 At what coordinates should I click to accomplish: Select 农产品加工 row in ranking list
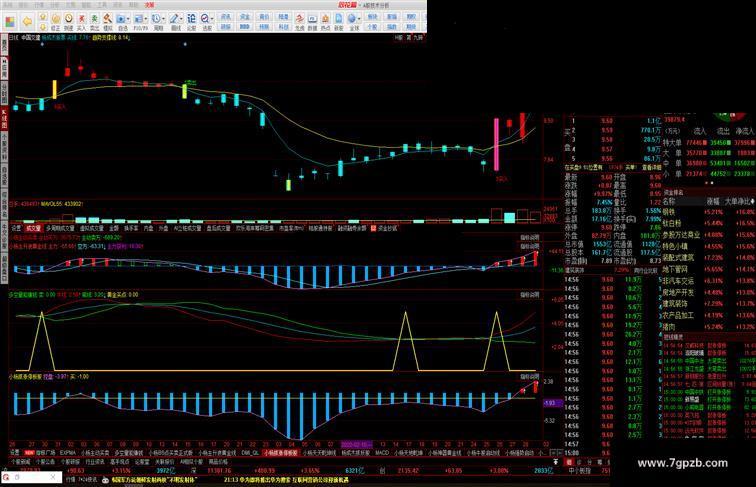click(x=708, y=315)
